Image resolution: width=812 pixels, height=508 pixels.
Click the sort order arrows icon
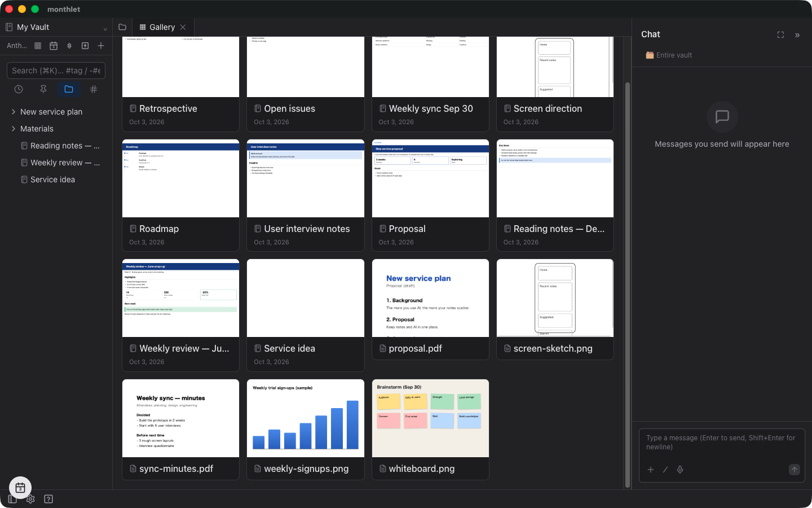[69, 46]
